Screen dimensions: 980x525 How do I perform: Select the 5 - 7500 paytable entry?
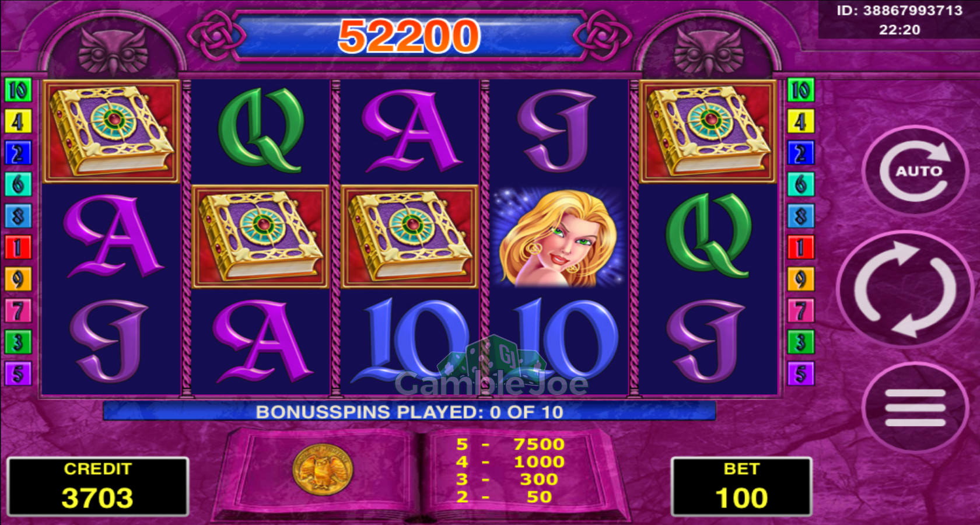click(x=511, y=444)
